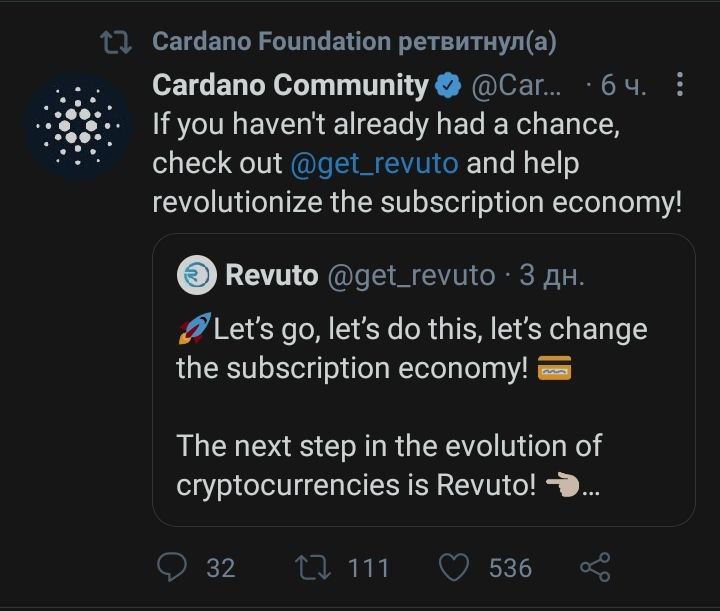Expand truncated text at cryptocurrencies is Revuto
Viewport: 720px width, 611px height.
coord(591,487)
